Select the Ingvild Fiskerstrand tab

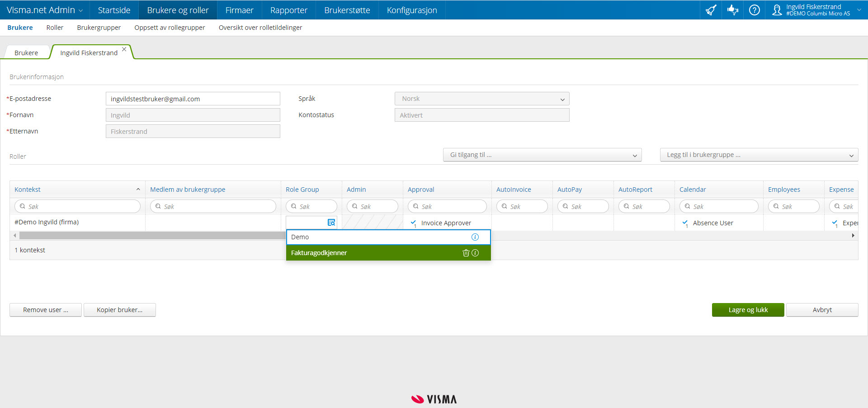pos(89,52)
